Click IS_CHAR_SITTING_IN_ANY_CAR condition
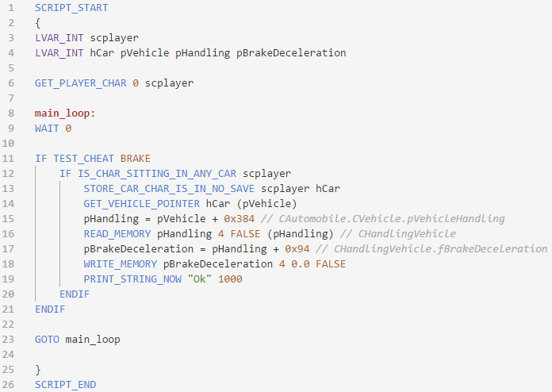This screenshot has width=552, height=392. click(x=157, y=174)
